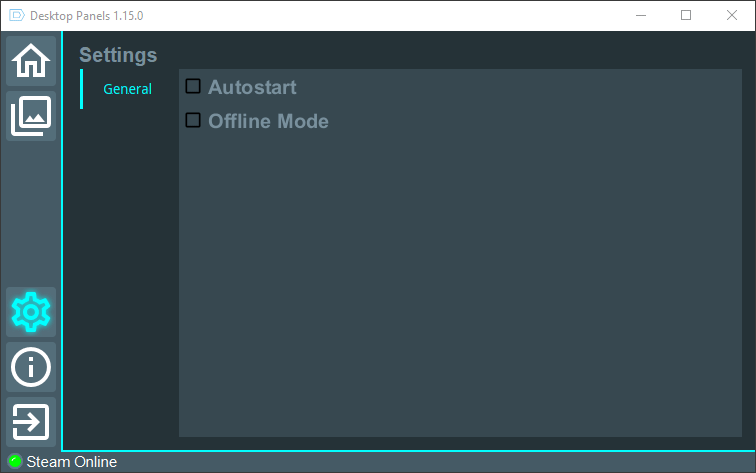
Task: Click the Desktop Panels 1.15.0 title text
Action: [86, 15]
